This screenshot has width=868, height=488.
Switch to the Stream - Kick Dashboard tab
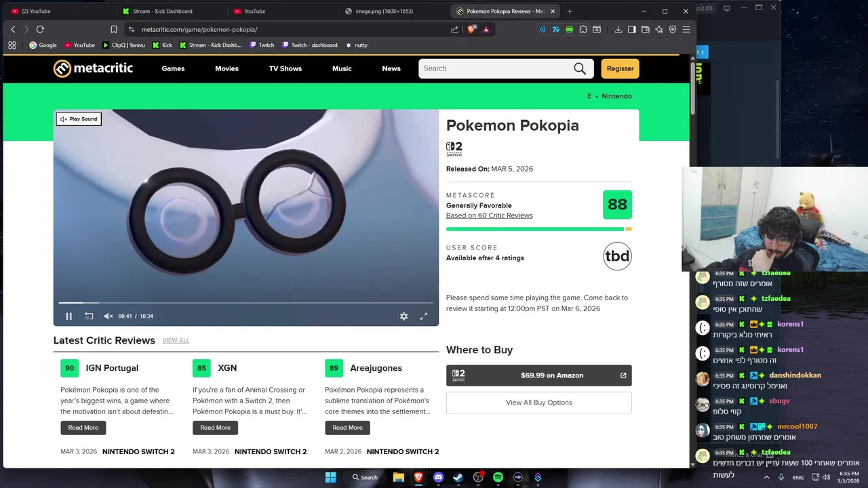point(163,11)
